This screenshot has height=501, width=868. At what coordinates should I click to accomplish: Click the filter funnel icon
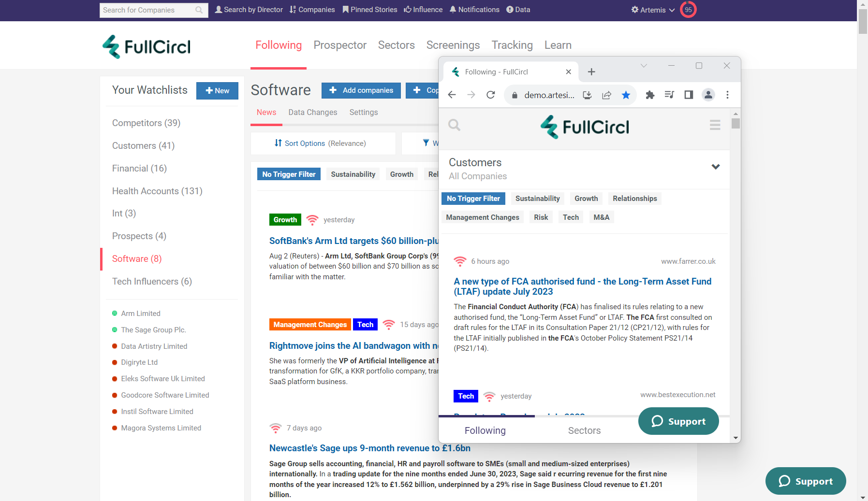coord(426,143)
